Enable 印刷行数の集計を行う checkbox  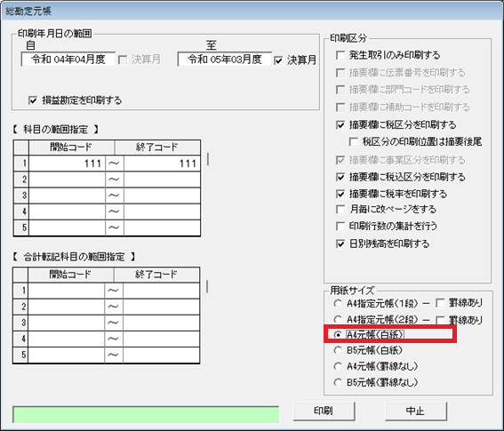(x=340, y=227)
